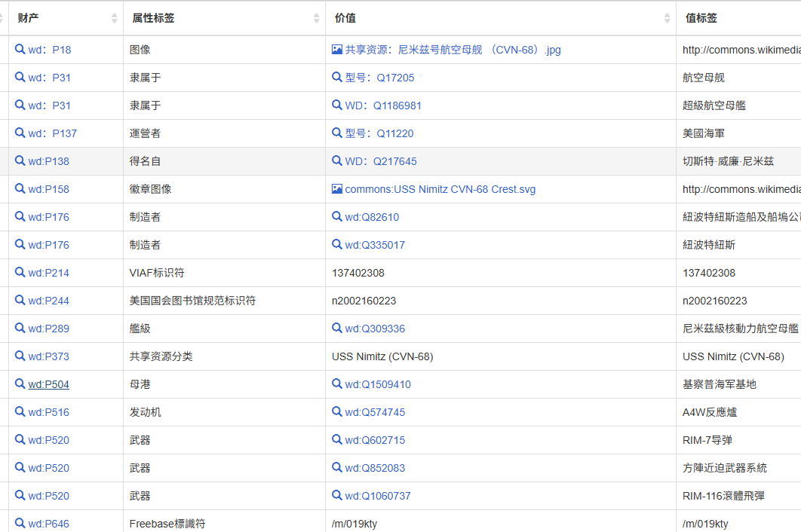Click magnifier icon next to wd: P137

point(20,133)
